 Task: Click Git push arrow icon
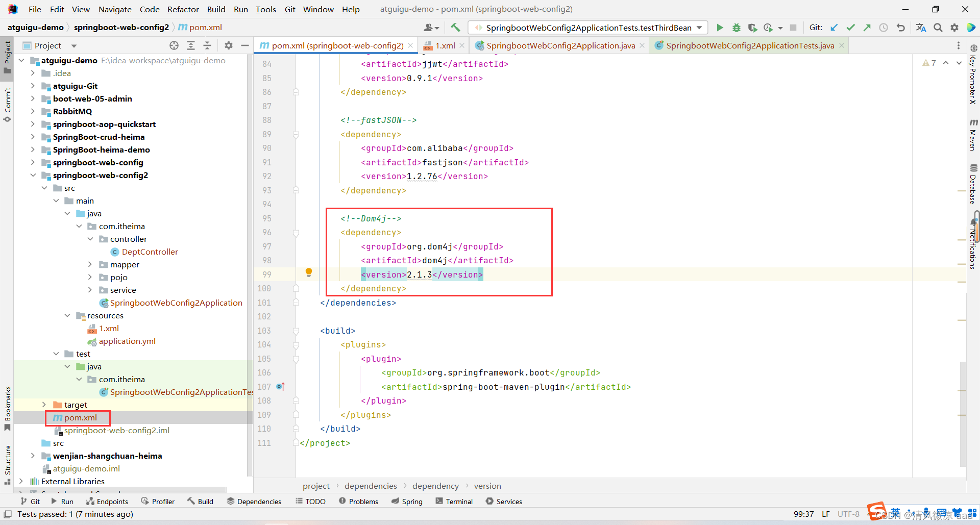867,28
